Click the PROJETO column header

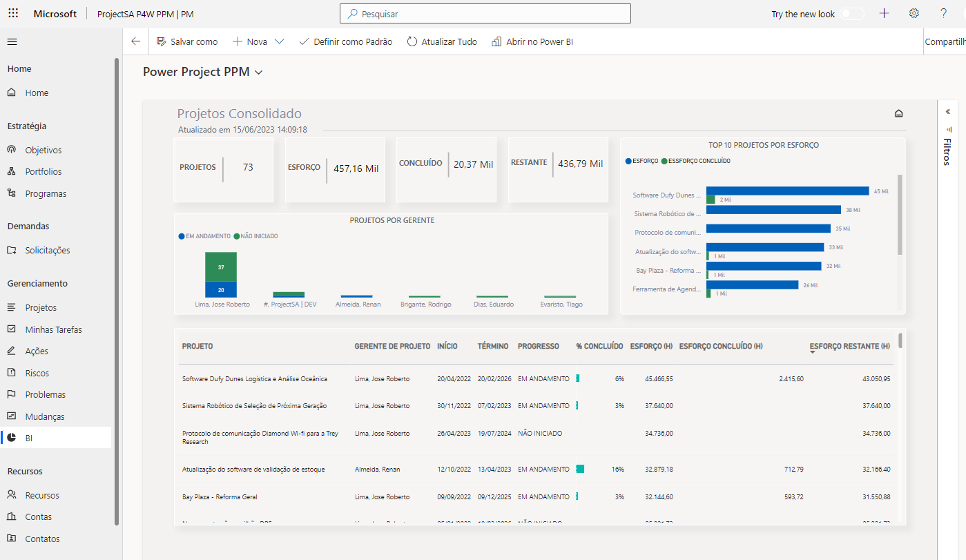pyautogui.click(x=197, y=346)
